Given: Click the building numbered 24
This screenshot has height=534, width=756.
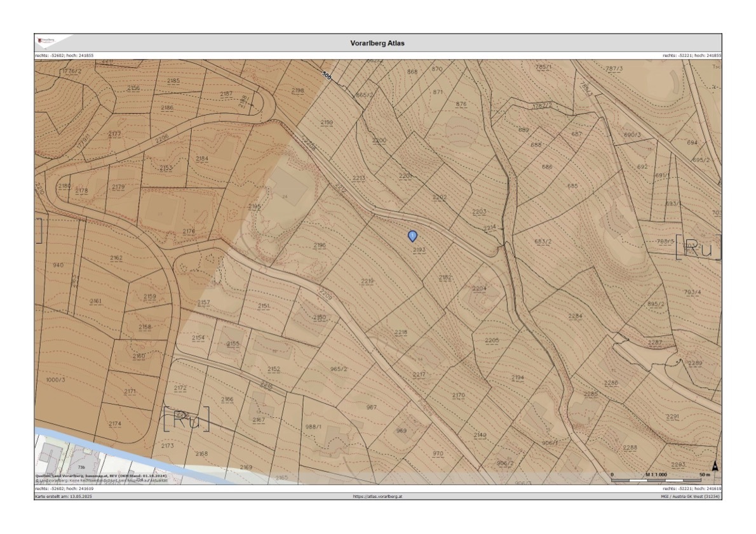Looking at the screenshot, I should point(285,197).
